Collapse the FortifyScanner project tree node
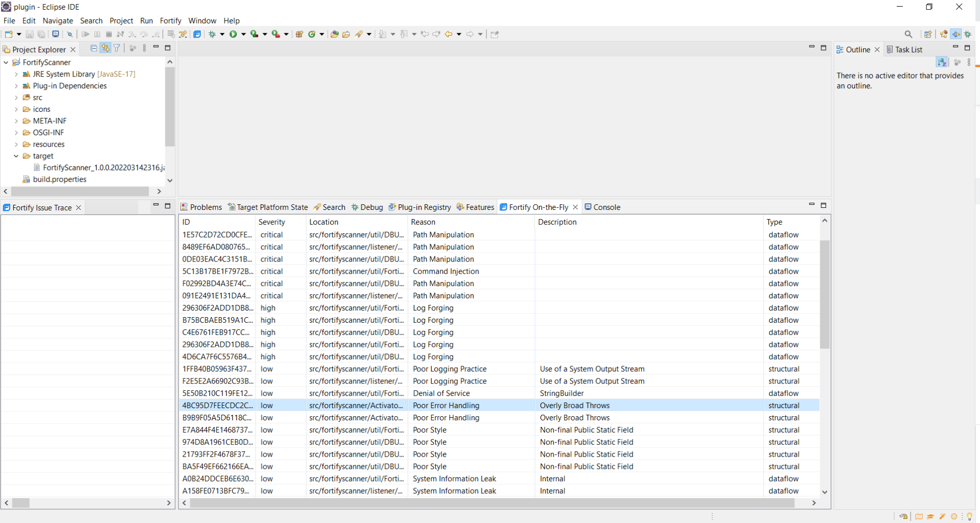This screenshot has height=523, width=980. point(6,62)
